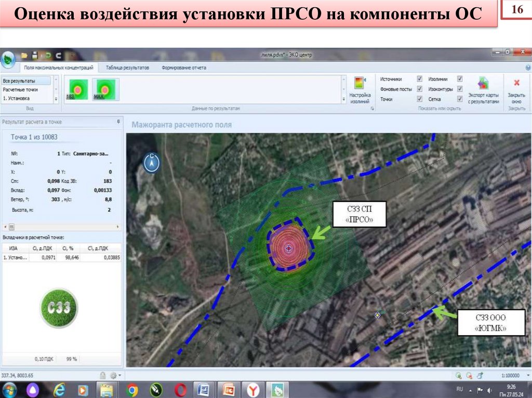This screenshot has width=532, height=398.
Task: Open Opera browser from taskbar
Action: 180,390
